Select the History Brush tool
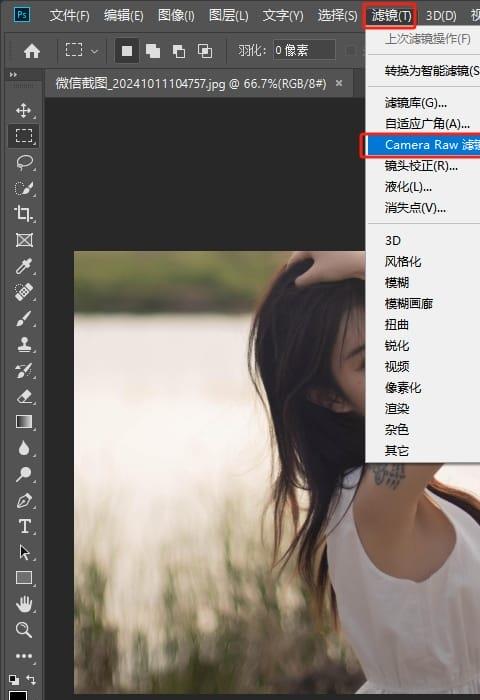The image size is (480, 700). click(24, 370)
